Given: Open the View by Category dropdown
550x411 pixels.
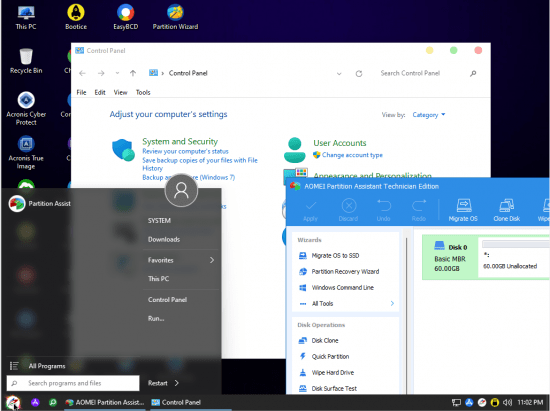Looking at the screenshot, I should [x=429, y=115].
